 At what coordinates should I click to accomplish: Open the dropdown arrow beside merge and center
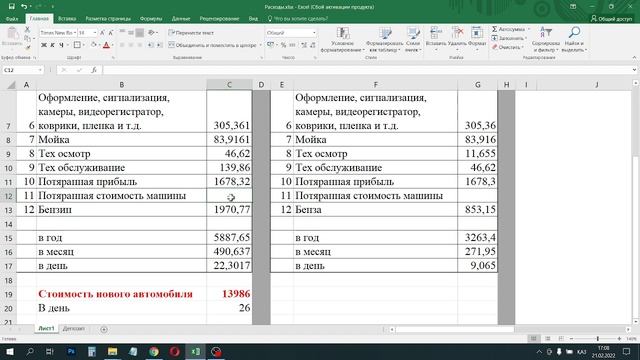[x=260, y=45]
